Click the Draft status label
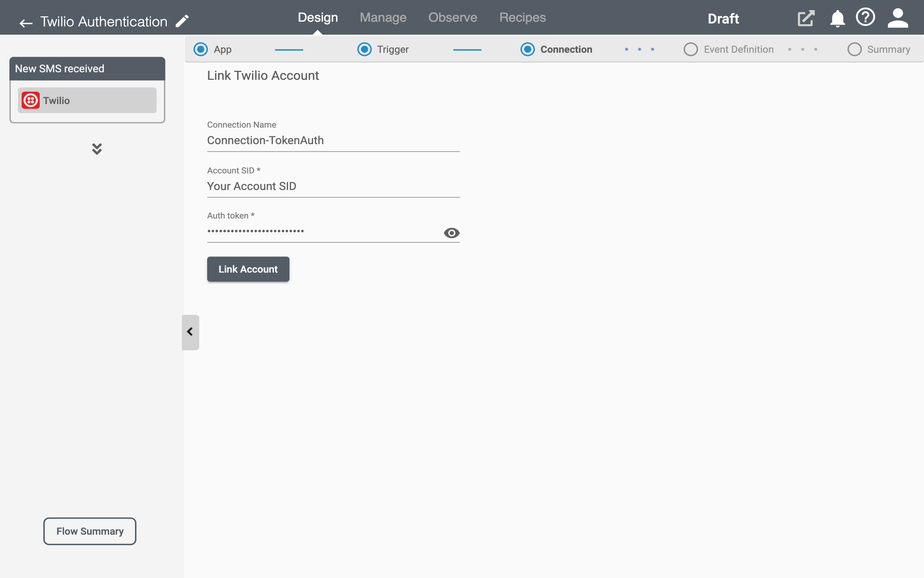 (723, 19)
